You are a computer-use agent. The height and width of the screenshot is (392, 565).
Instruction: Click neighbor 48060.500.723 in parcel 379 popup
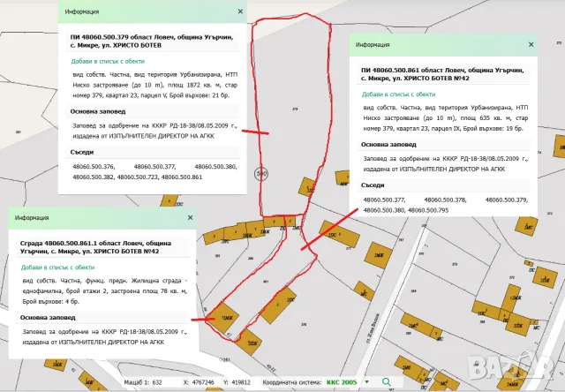[138, 177]
